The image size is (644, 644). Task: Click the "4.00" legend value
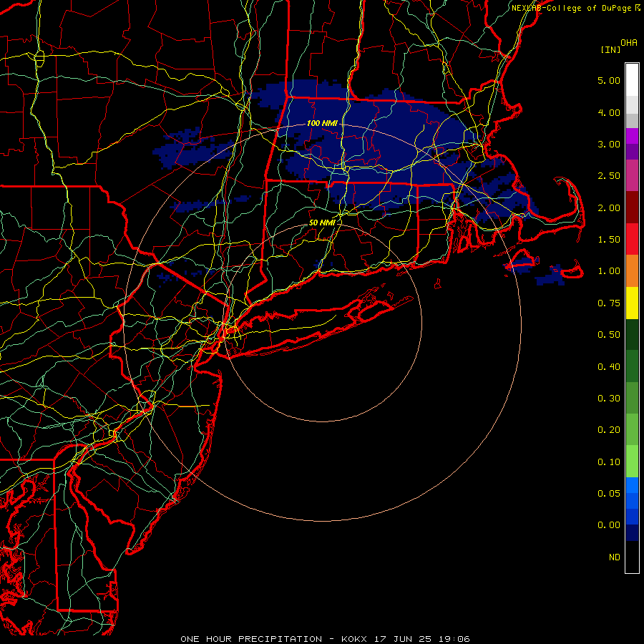pyautogui.click(x=609, y=112)
